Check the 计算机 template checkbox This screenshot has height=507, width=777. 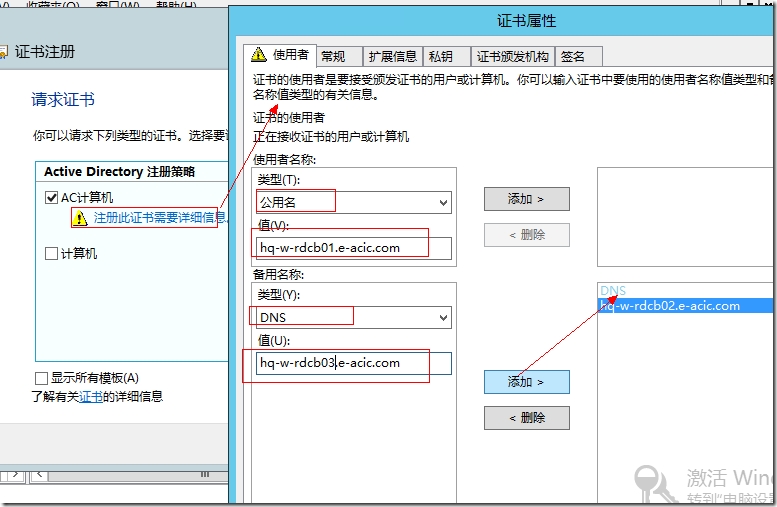(x=52, y=254)
